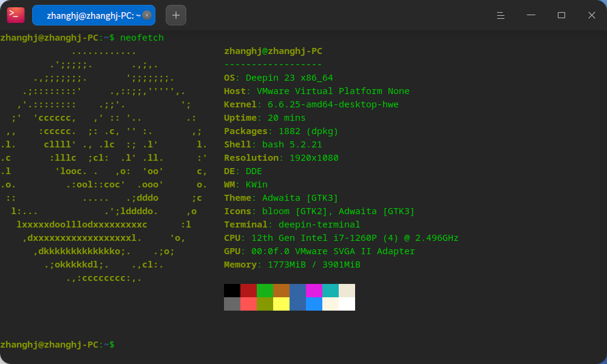
Task: Click the teal color block
Action: (331, 291)
